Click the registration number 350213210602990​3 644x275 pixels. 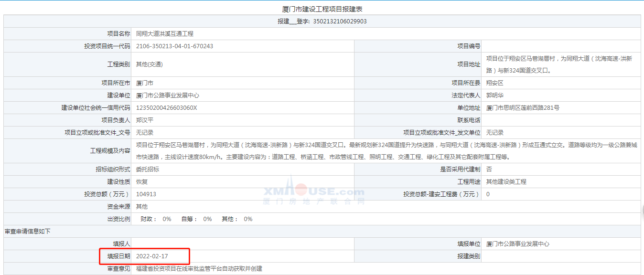(340, 21)
